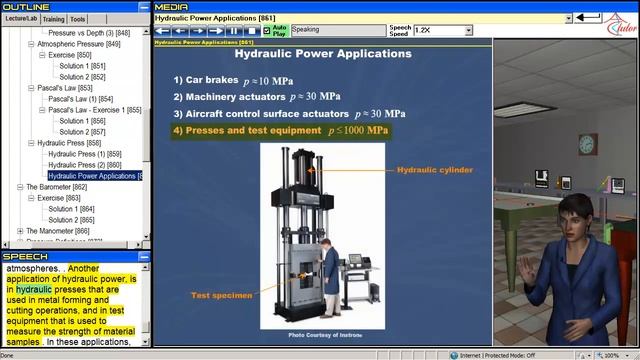The image size is (640, 360).
Task: Stop the lecture playback
Action: 252,31
